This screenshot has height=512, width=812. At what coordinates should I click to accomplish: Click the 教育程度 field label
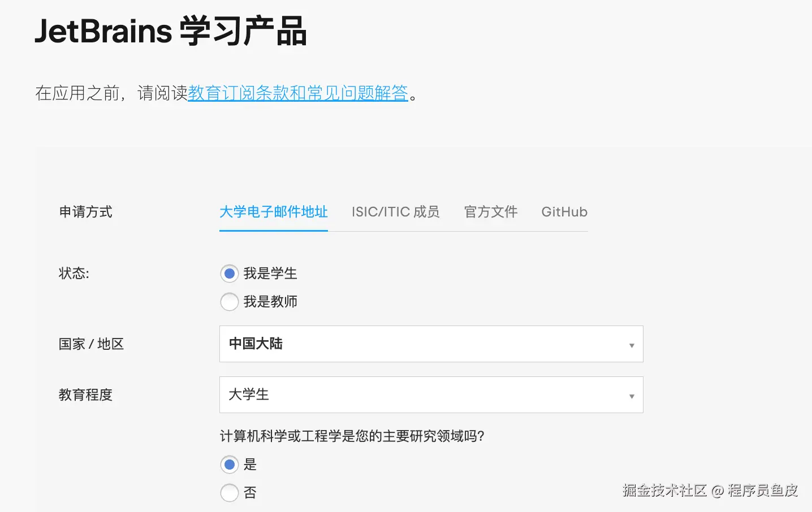point(86,395)
